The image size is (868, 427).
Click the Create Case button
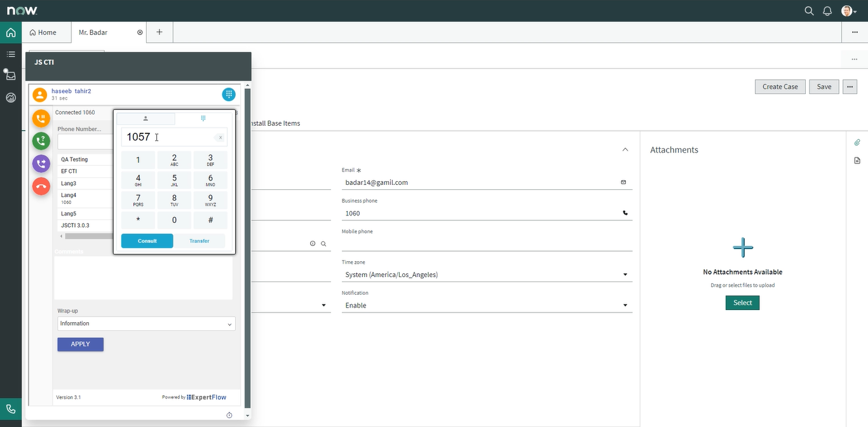(x=780, y=87)
